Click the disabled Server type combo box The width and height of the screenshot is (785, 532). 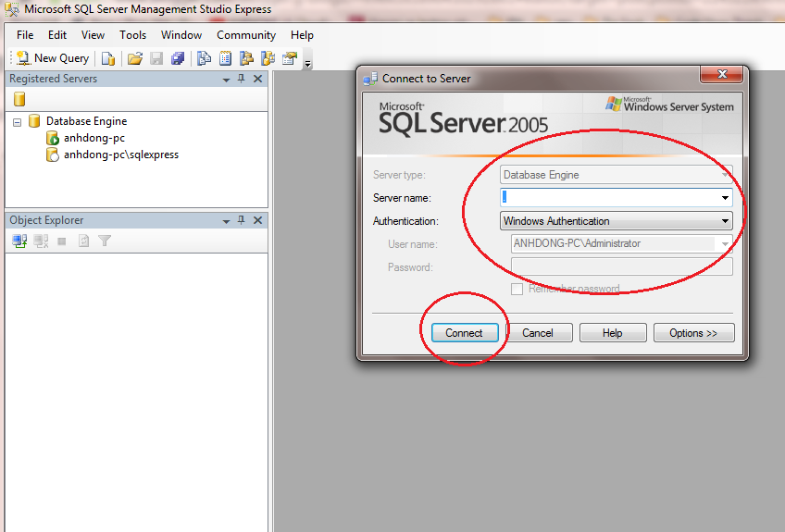617,175
